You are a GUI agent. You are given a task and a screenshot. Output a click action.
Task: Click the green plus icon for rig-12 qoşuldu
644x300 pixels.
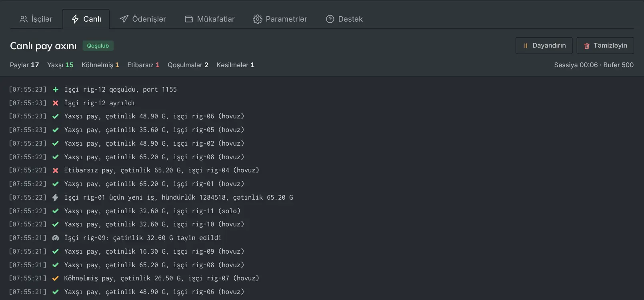pos(56,90)
